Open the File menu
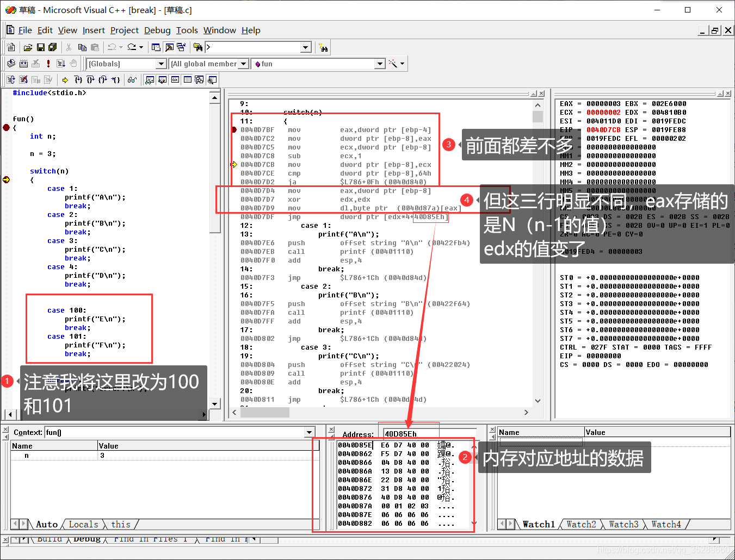 point(25,30)
